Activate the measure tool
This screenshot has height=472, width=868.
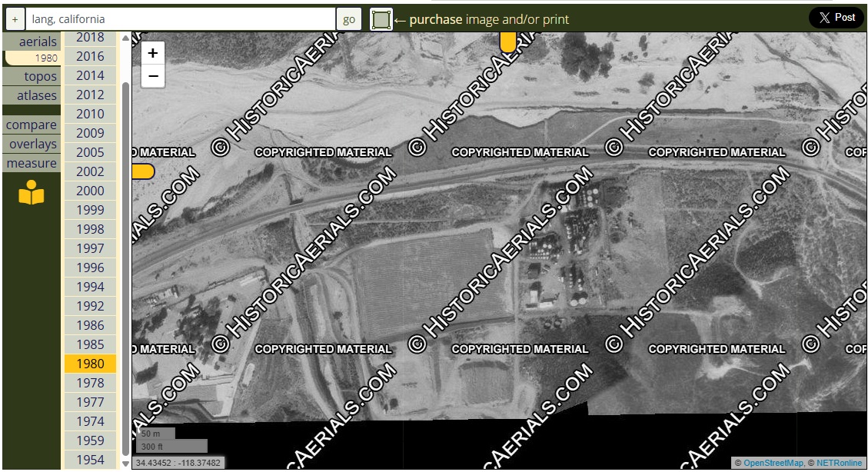point(32,163)
